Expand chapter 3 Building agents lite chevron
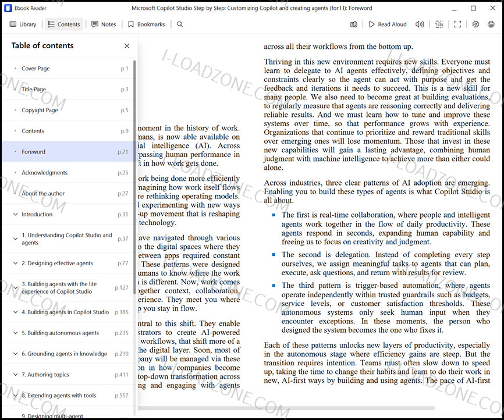This screenshot has width=504, height=420. pos(15,287)
